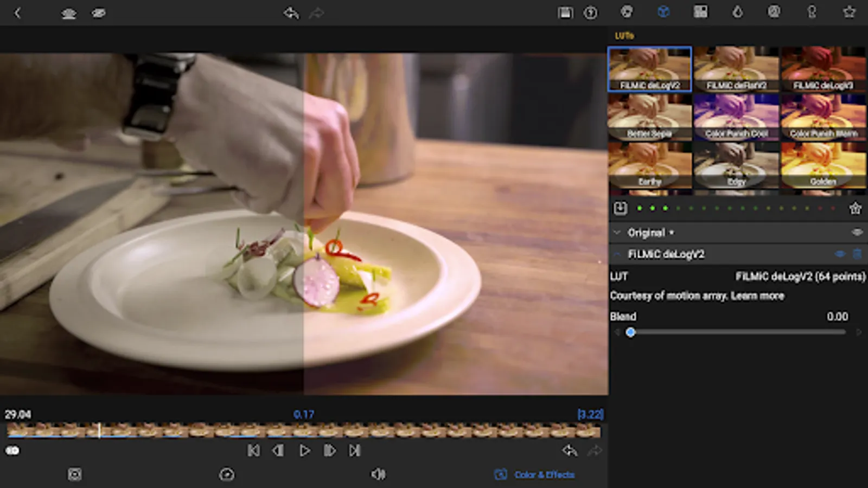Click the second eye icon in top bar
This screenshot has height=488, width=868.
[x=99, y=13]
